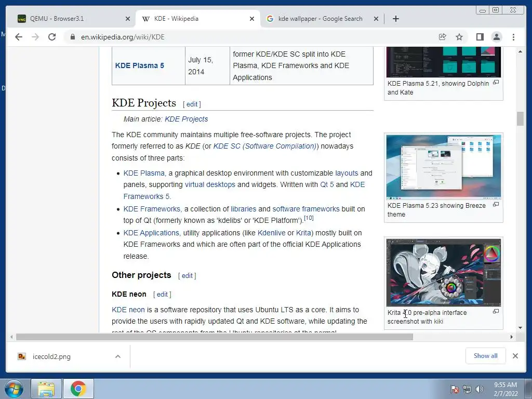View site information padlock icon

72,37
